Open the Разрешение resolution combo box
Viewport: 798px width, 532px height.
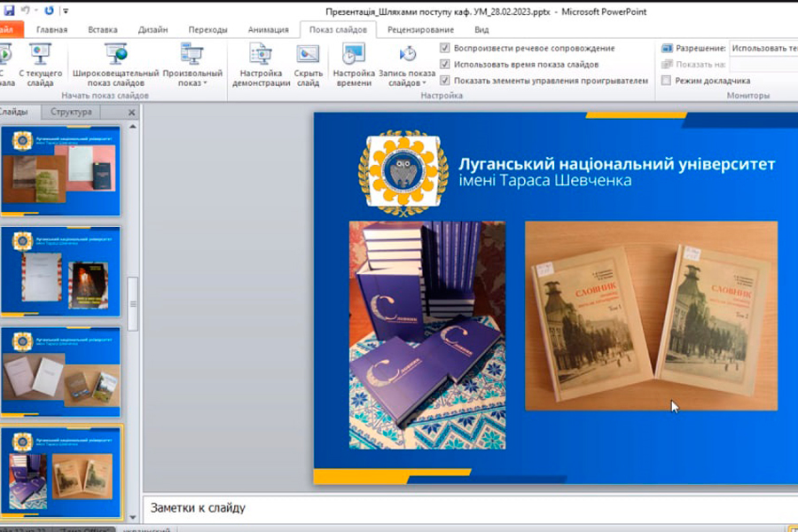tap(763, 48)
